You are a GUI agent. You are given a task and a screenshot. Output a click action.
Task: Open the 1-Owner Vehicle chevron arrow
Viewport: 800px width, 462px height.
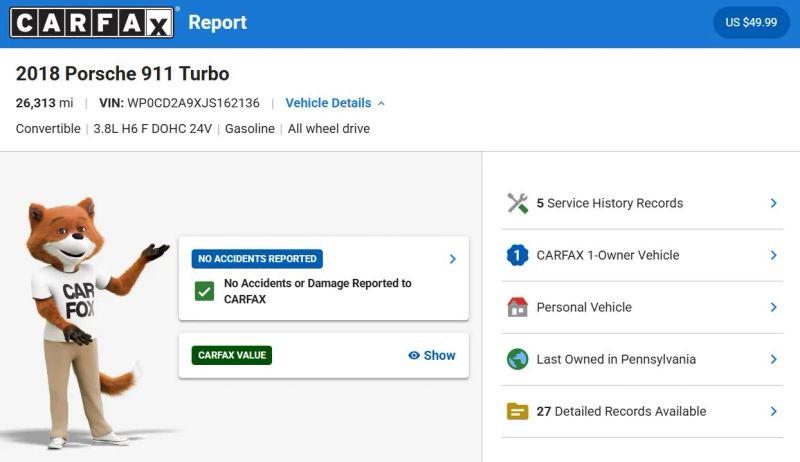[773, 255]
